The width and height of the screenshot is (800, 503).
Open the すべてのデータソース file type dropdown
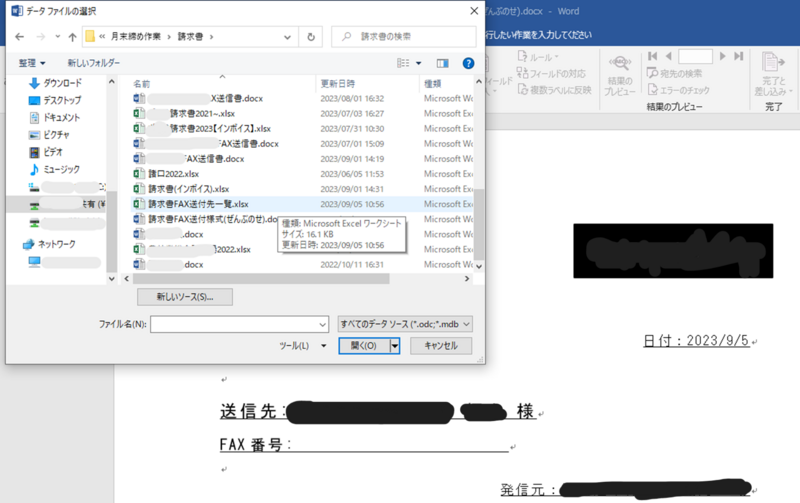tap(405, 324)
